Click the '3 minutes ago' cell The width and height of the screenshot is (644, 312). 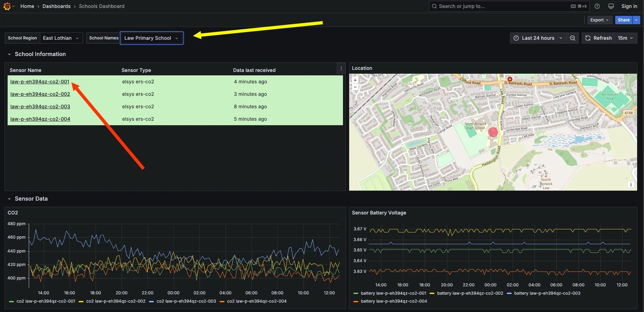pyautogui.click(x=250, y=94)
